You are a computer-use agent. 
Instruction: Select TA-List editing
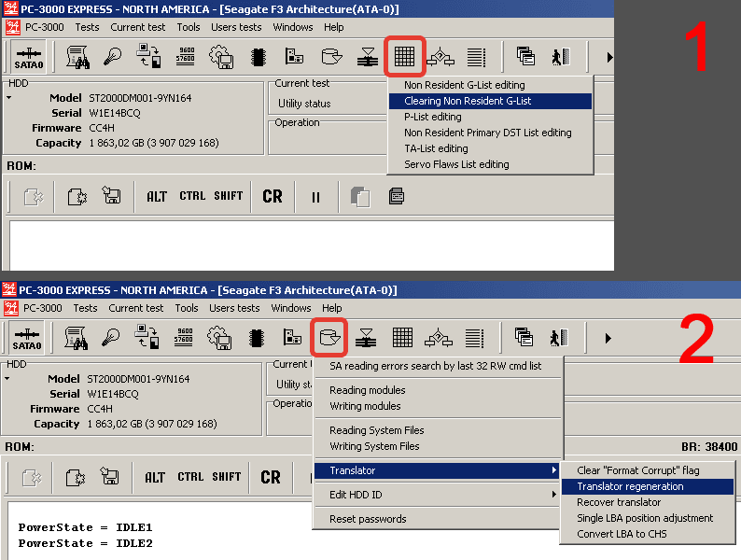(x=490, y=148)
